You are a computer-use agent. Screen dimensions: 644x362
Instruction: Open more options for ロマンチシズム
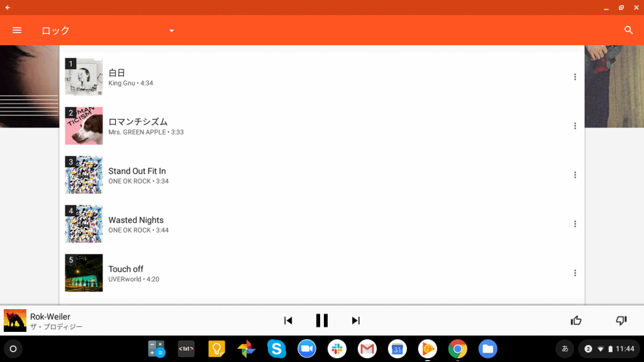tap(575, 126)
